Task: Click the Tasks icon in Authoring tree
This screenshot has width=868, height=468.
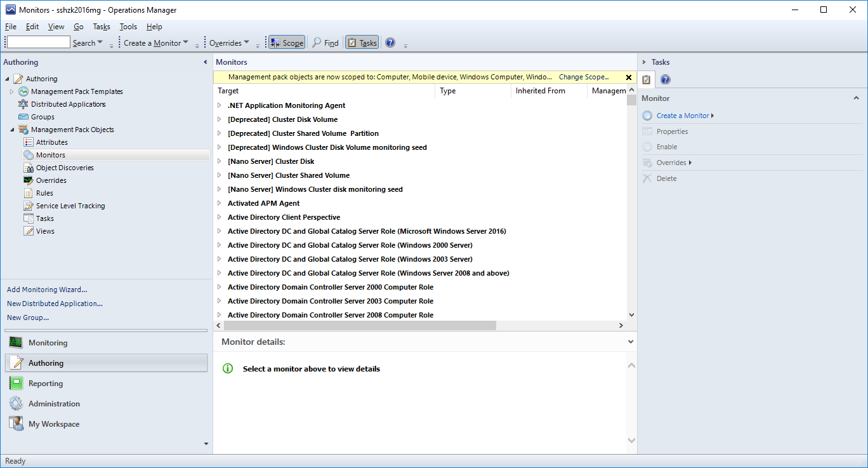Action: pyautogui.click(x=29, y=218)
